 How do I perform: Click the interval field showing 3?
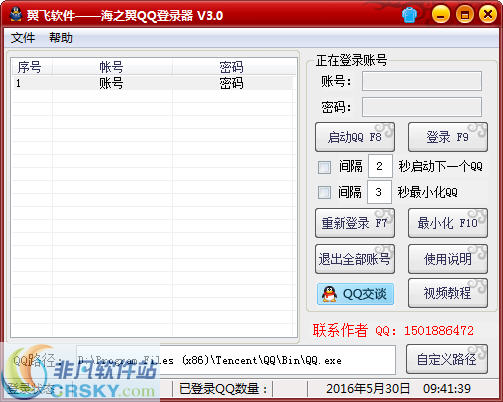click(x=379, y=192)
